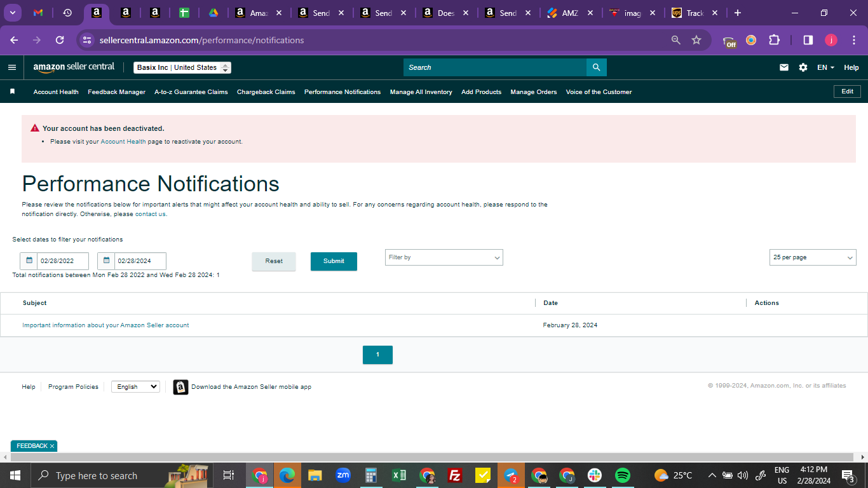
Task: Click the search magnifier button
Action: (596, 67)
